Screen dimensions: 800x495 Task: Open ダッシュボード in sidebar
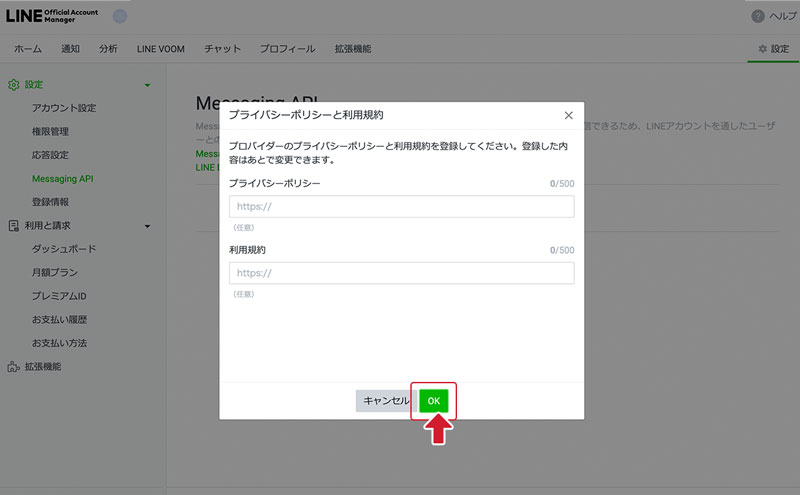click(x=64, y=249)
